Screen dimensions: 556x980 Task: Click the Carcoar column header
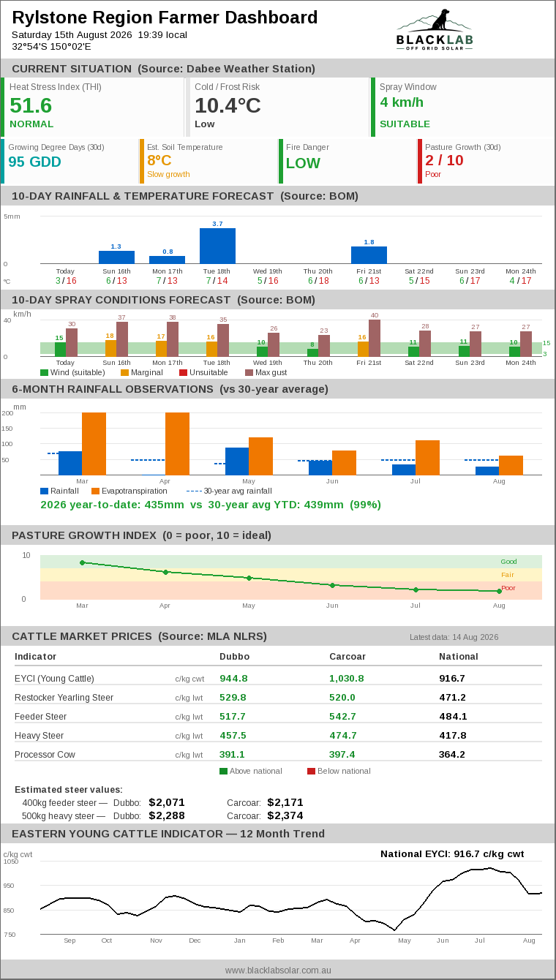(347, 657)
